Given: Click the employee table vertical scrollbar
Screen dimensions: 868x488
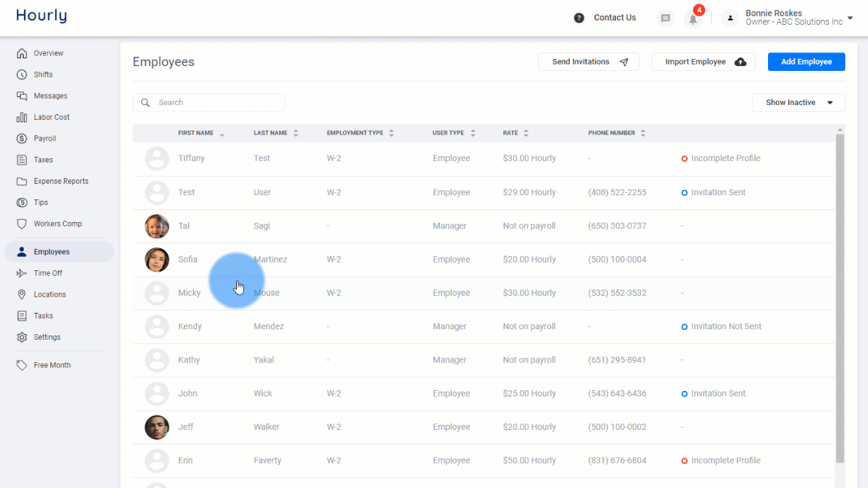Looking at the screenshot, I should 840,298.
